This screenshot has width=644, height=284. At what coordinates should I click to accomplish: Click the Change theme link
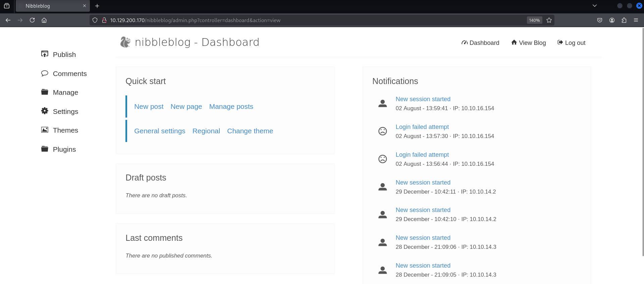click(250, 131)
